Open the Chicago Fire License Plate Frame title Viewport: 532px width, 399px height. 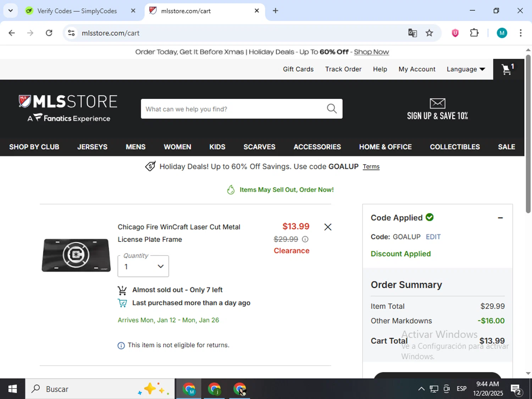pos(179,233)
